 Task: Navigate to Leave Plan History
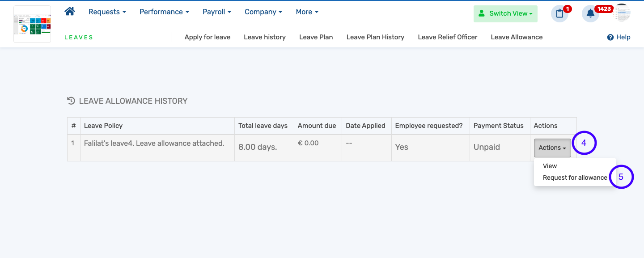click(375, 37)
